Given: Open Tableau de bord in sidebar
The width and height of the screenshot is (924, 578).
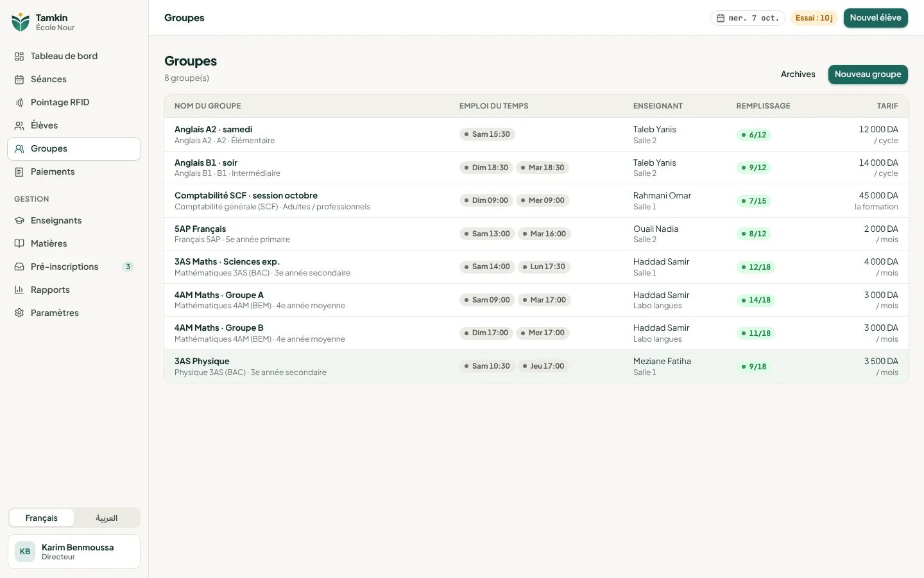Looking at the screenshot, I should tap(74, 57).
